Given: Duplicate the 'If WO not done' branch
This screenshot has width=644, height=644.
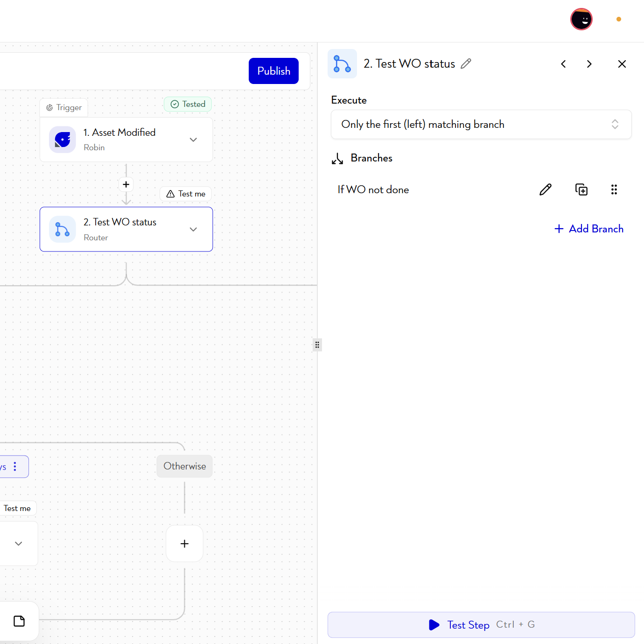Looking at the screenshot, I should pos(581,189).
